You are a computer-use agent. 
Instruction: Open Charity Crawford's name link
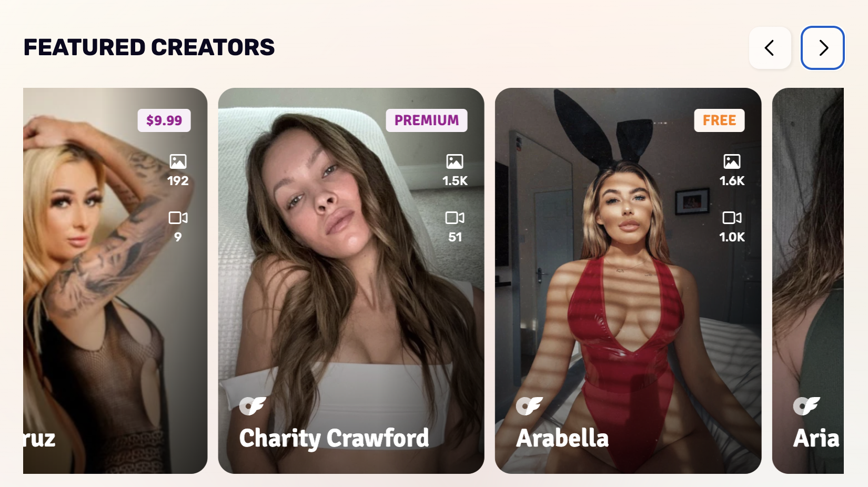click(x=334, y=438)
